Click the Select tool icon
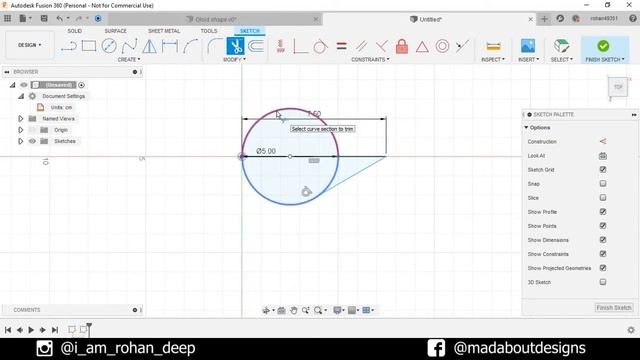The image size is (640, 360). [561, 46]
